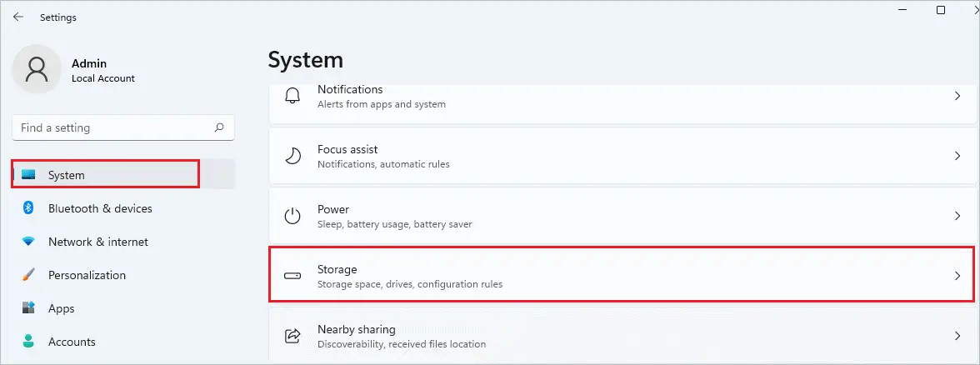Open the Focus assist settings row

(x=622, y=157)
